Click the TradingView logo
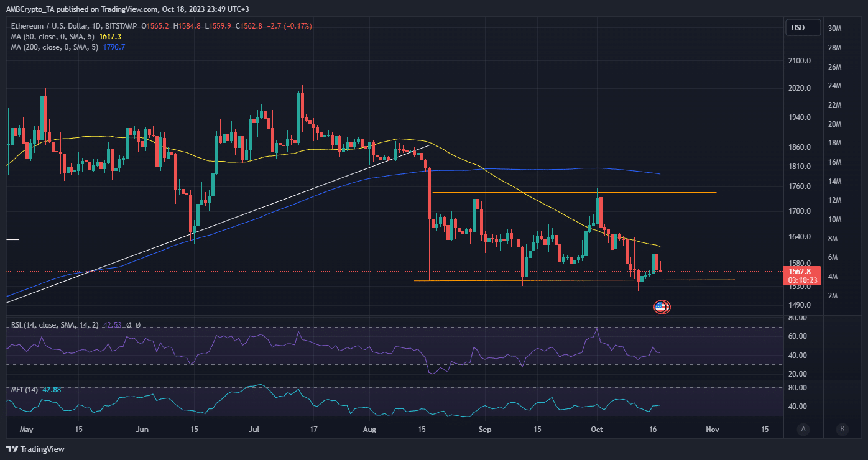Viewport: 868px width, 460px height. pyautogui.click(x=35, y=449)
